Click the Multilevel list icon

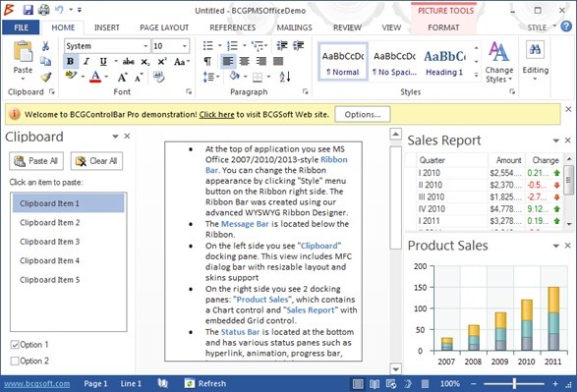(x=257, y=45)
